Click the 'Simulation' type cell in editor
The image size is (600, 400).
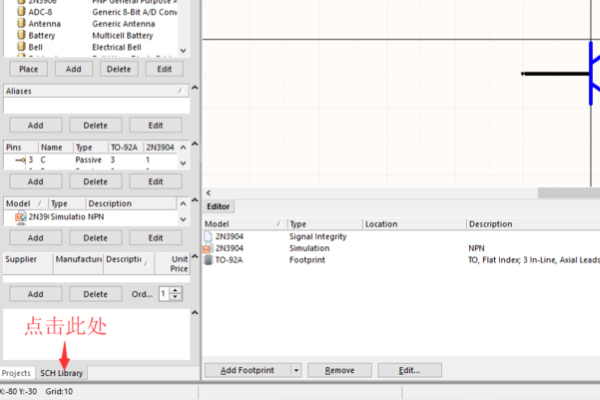[x=309, y=248]
